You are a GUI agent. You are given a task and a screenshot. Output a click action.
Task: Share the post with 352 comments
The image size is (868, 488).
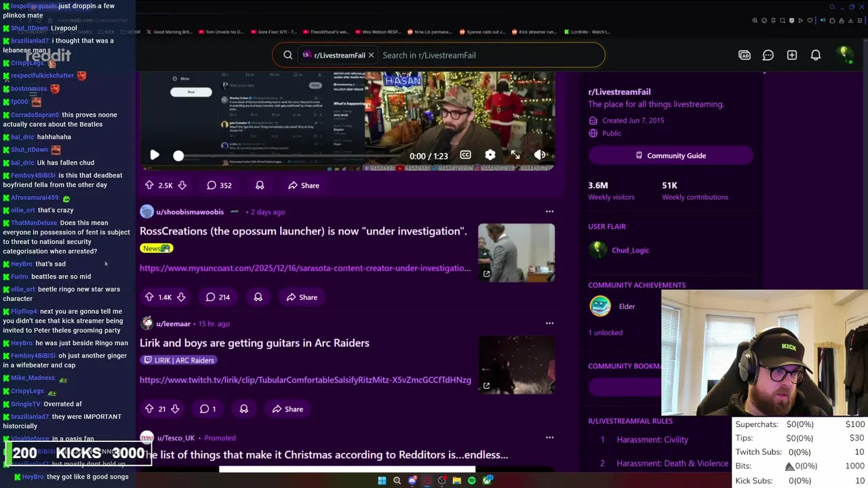pos(303,185)
